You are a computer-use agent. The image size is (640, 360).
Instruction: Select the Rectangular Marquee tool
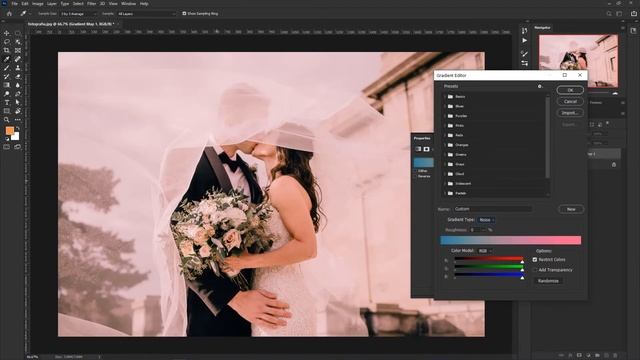tap(18, 33)
